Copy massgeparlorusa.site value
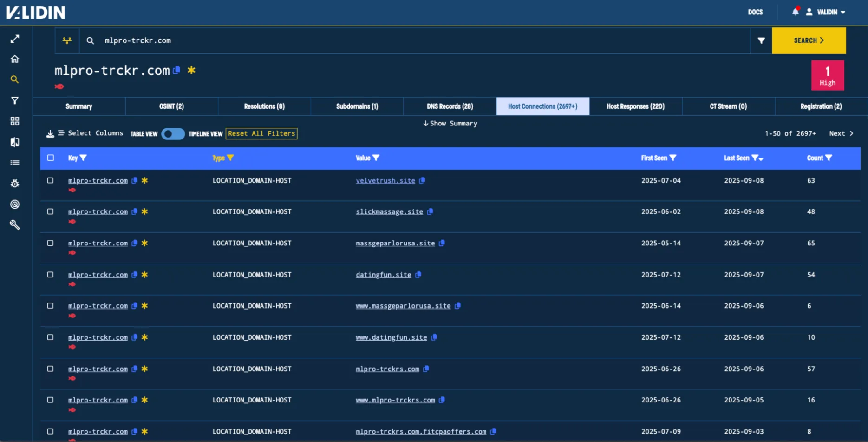The width and height of the screenshot is (868, 442). 442,243
